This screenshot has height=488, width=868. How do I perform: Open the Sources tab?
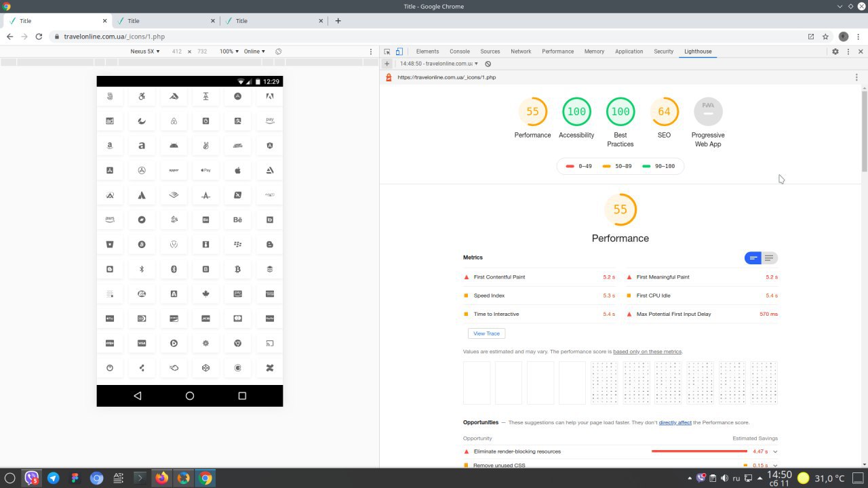pyautogui.click(x=490, y=52)
